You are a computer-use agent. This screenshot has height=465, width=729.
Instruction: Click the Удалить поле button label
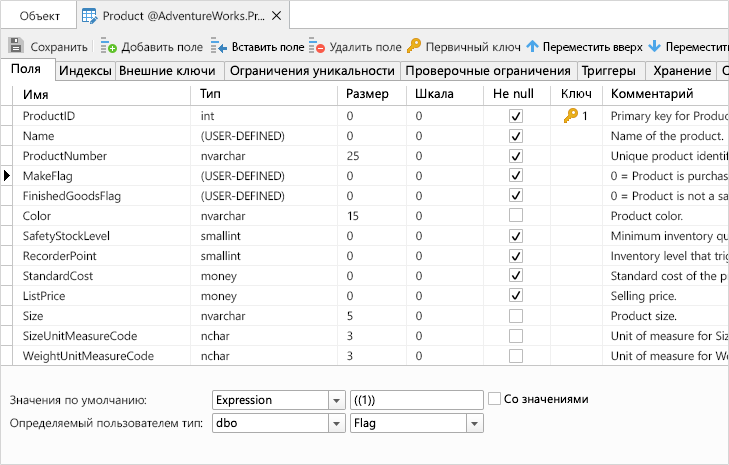point(365,47)
